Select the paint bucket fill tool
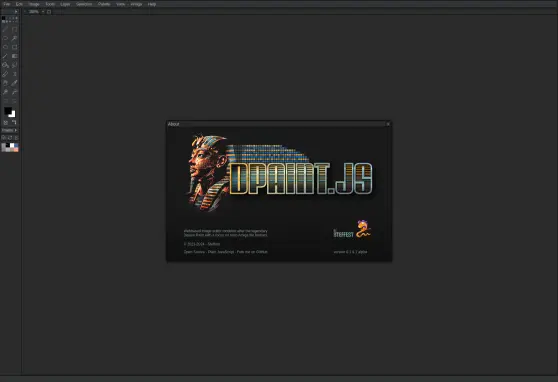The width and height of the screenshot is (558, 382). pos(5,65)
